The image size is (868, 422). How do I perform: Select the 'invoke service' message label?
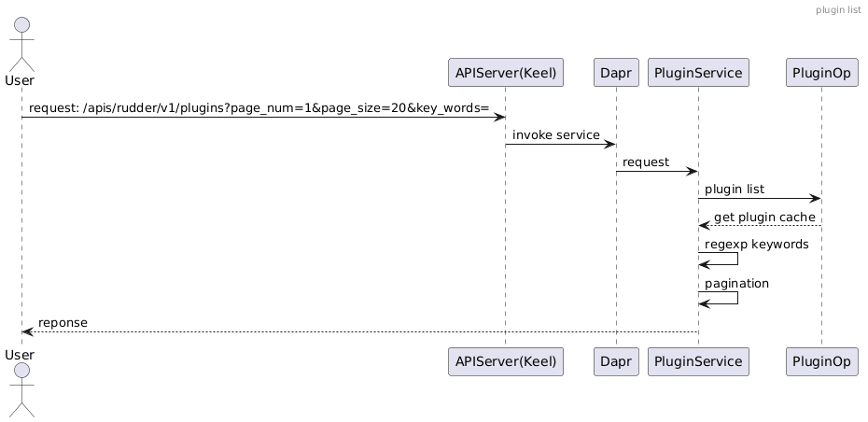coord(556,135)
